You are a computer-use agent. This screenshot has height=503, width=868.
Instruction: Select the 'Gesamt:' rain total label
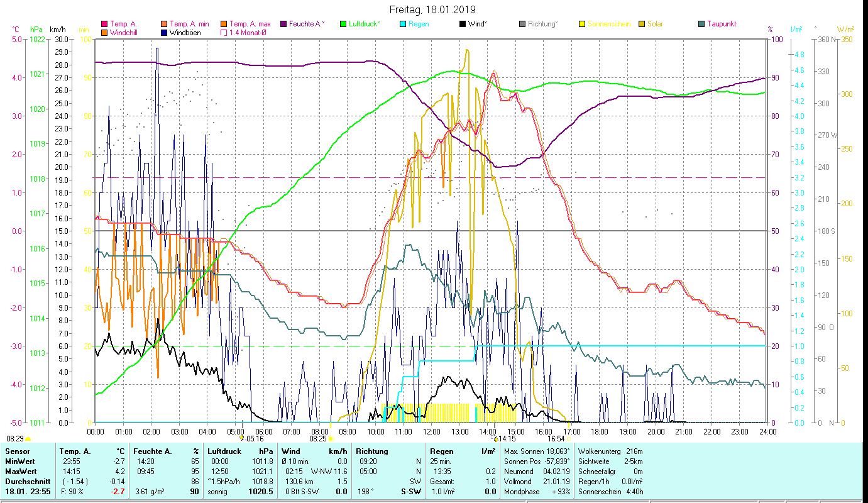click(x=442, y=482)
